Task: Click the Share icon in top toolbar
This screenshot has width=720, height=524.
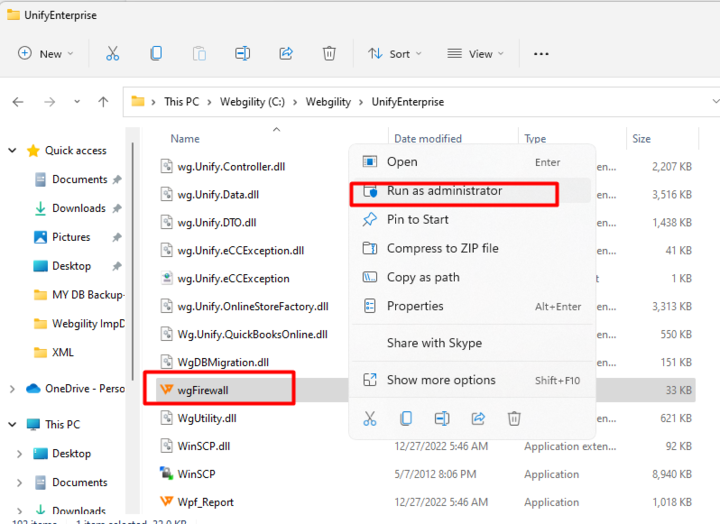Action: pos(286,54)
